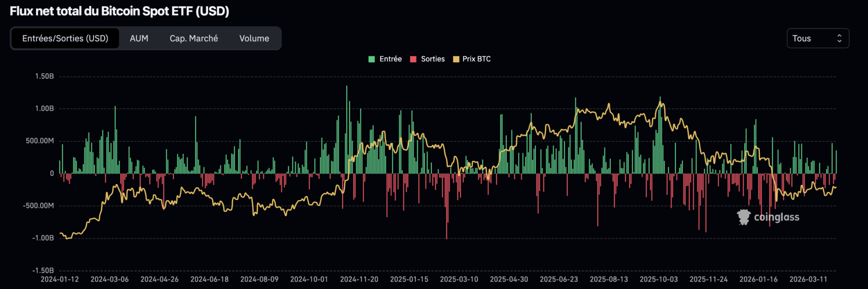
Task: Click the green Entrée legend square
Action: pos(372,59)
